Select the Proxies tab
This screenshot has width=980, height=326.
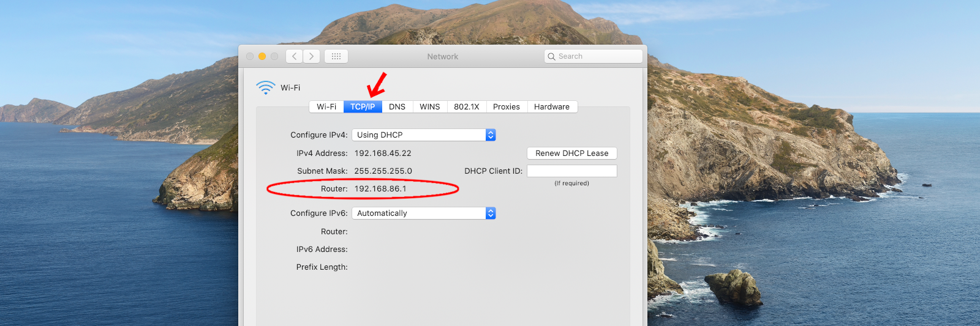pyautogui.click(x=507, y=106)
